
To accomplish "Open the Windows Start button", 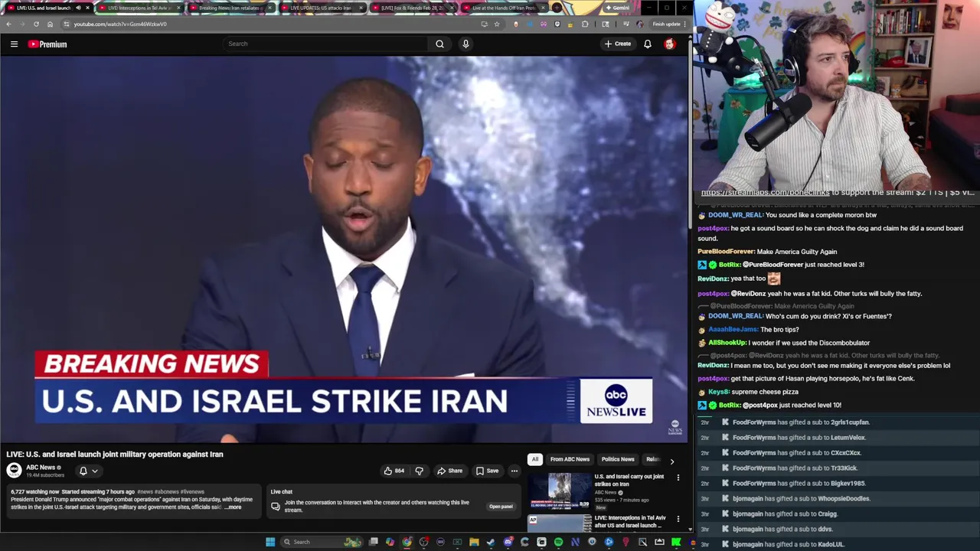I will 270,542.
